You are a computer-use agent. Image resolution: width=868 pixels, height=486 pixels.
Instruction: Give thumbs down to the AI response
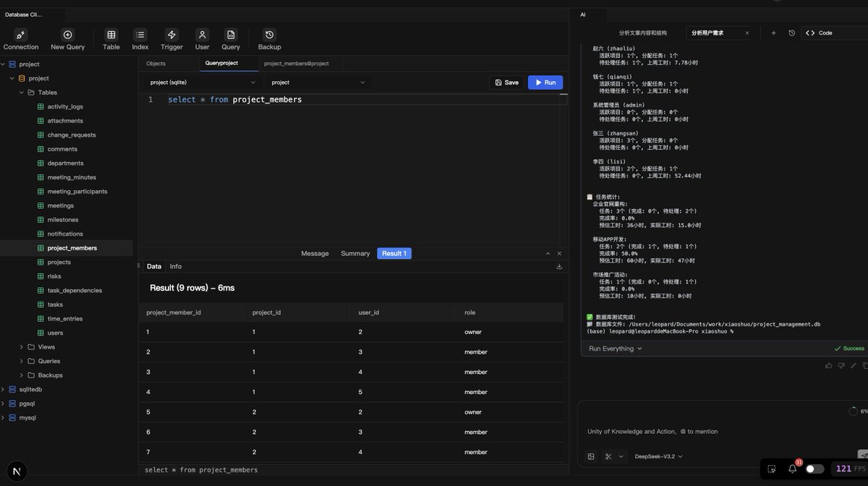tap(841, 365)
